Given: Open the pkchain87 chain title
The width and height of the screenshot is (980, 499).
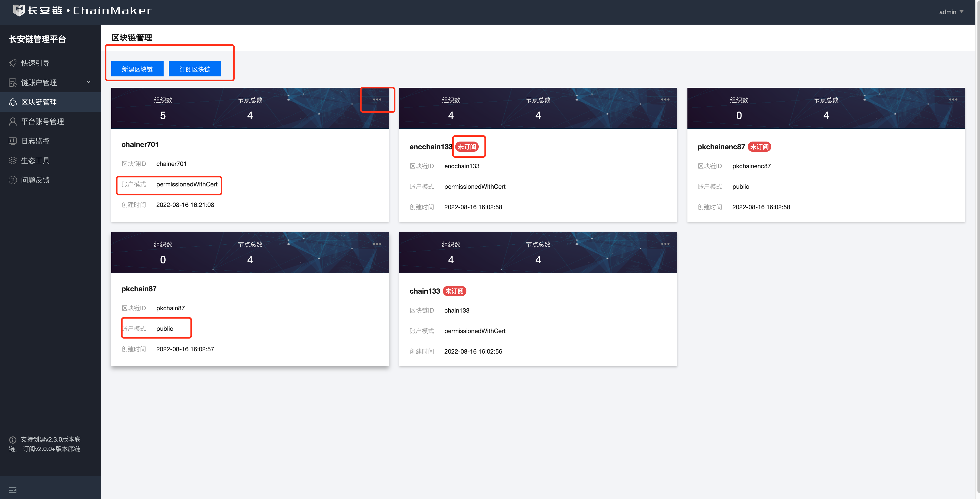Looking at the screenshot, I should click(x=139, y=289).
